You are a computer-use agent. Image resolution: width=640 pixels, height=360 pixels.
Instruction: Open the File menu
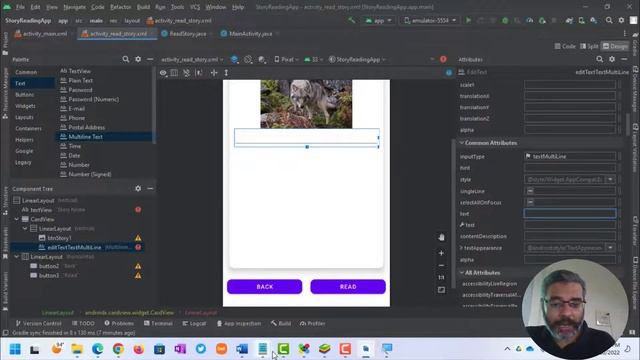click(20, 7)
